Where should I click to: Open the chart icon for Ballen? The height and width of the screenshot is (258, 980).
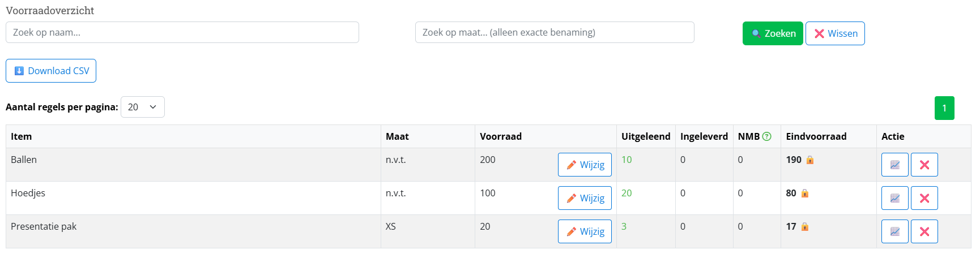pos(894,165)
